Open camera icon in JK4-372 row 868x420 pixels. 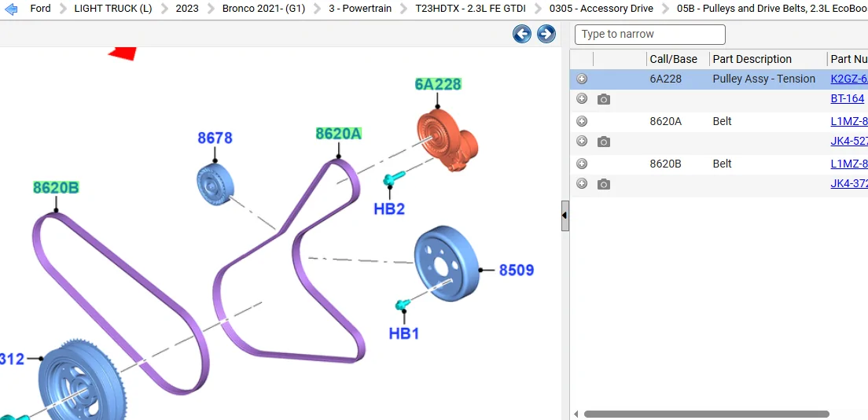click(603, 184)
